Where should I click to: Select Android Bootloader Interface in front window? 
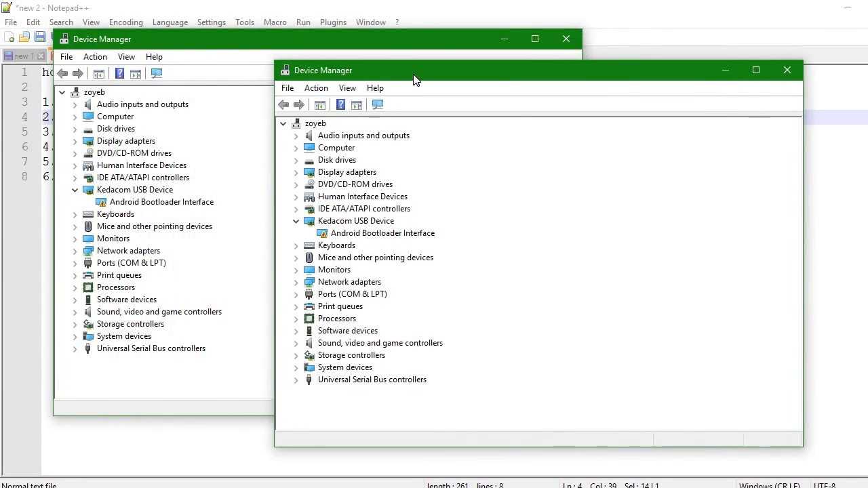(x=382, y=233)
